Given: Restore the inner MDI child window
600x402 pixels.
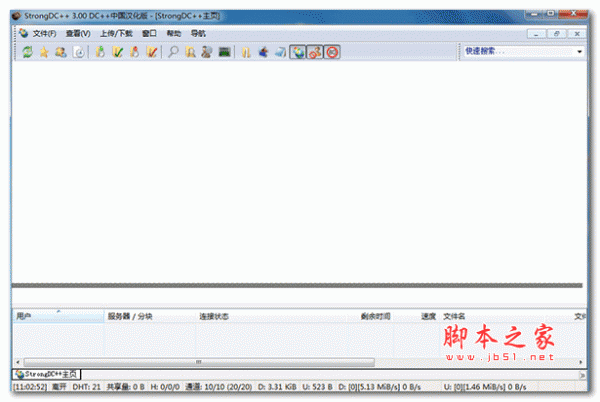Looking at the screenshot, I should [x=556, y=34].
